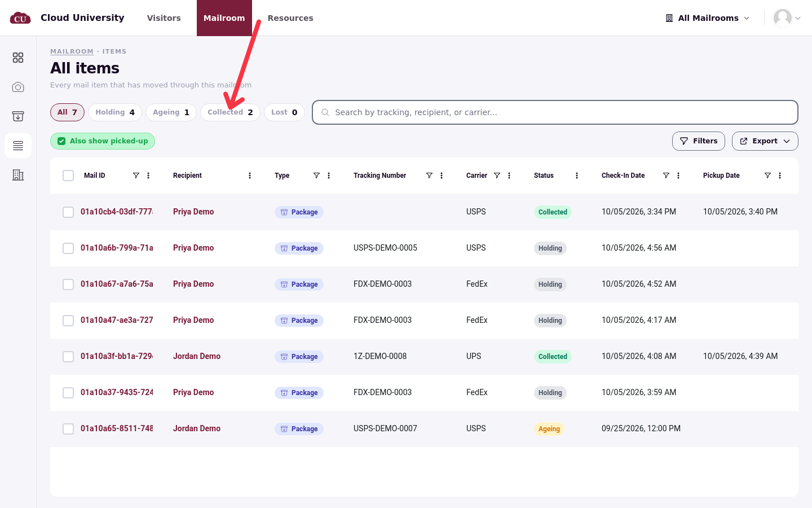
Task: Click the Ageing status badge
Action: [549, 429]
